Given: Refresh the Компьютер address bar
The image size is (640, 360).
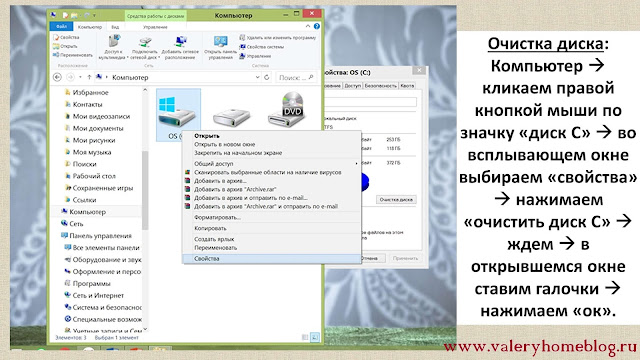Looking at the screenshot, I should click(267, 77).
